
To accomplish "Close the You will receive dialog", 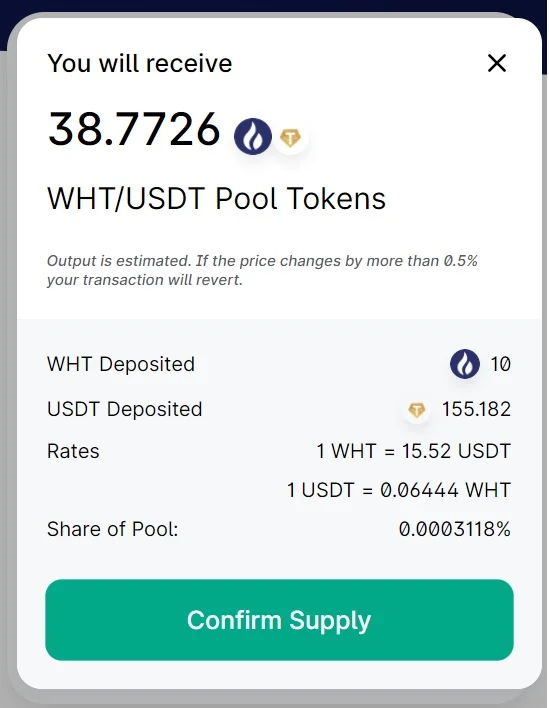I will [497, 63].
